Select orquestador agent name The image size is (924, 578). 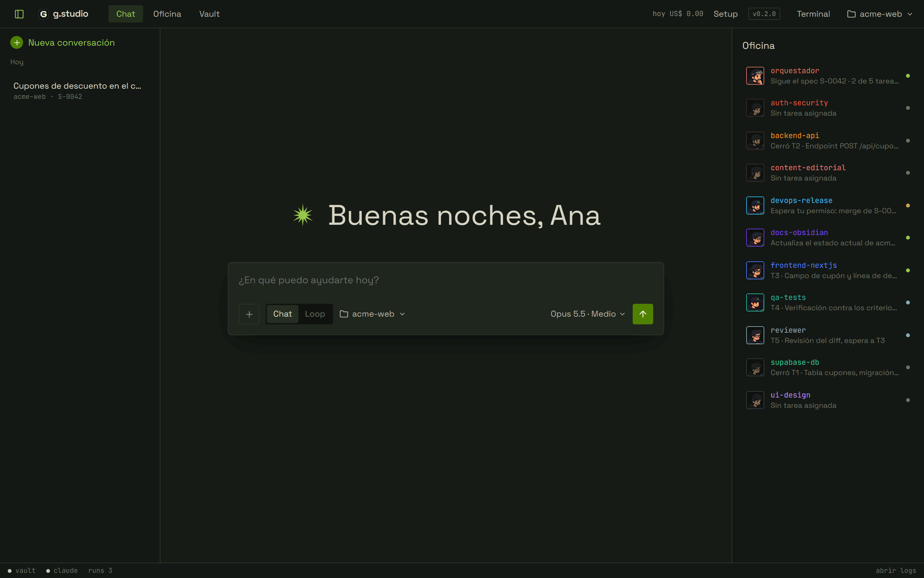click(x=795, y=71)
